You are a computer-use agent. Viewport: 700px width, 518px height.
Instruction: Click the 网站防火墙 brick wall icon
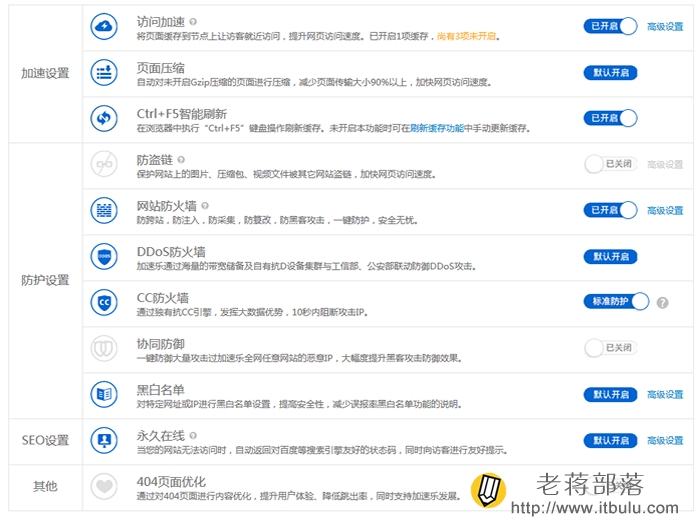(x=104, y=210)
